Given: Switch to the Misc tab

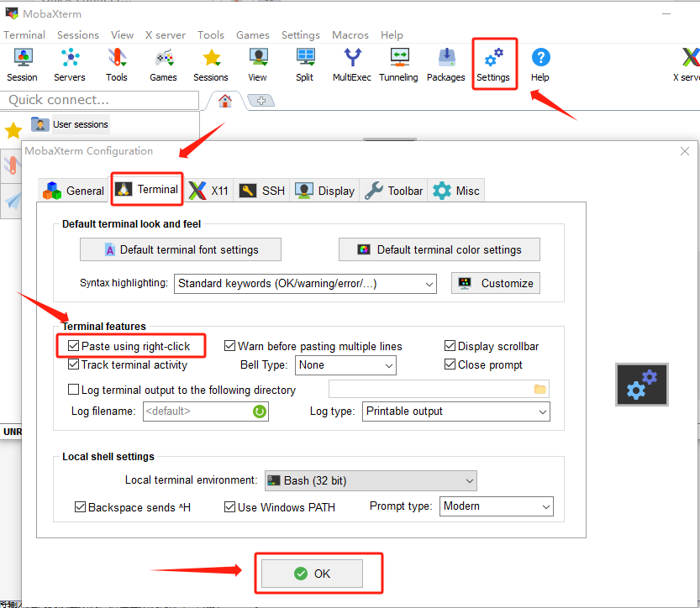Looking at the screenshot, I should [x=455, y=191].
